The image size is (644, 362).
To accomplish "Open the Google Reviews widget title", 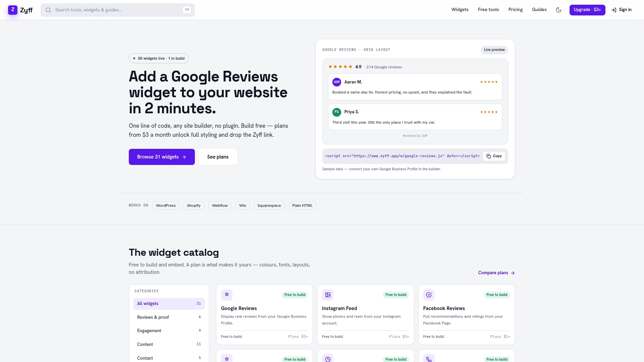I will (x=239, y=308).
